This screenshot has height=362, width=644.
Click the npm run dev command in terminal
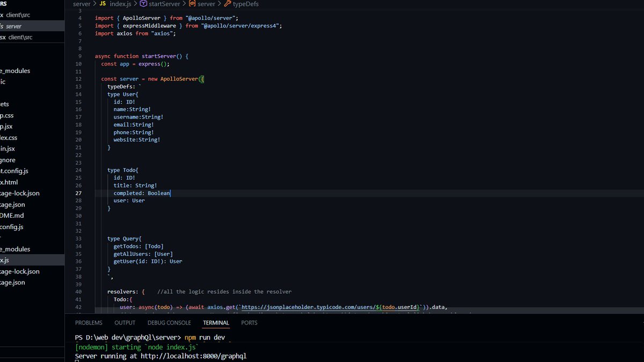[204, 337]
